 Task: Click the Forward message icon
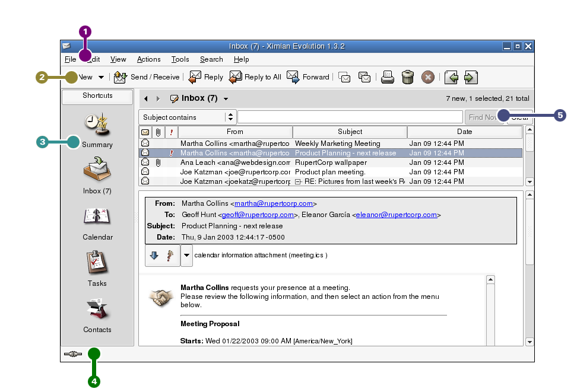pos(293,77)
